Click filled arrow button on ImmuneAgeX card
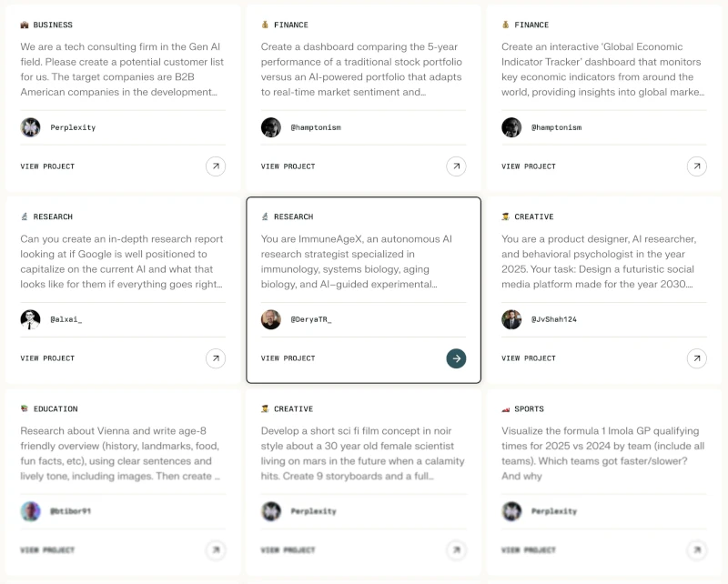Screen dimensions: 728x584 (456, 358)
